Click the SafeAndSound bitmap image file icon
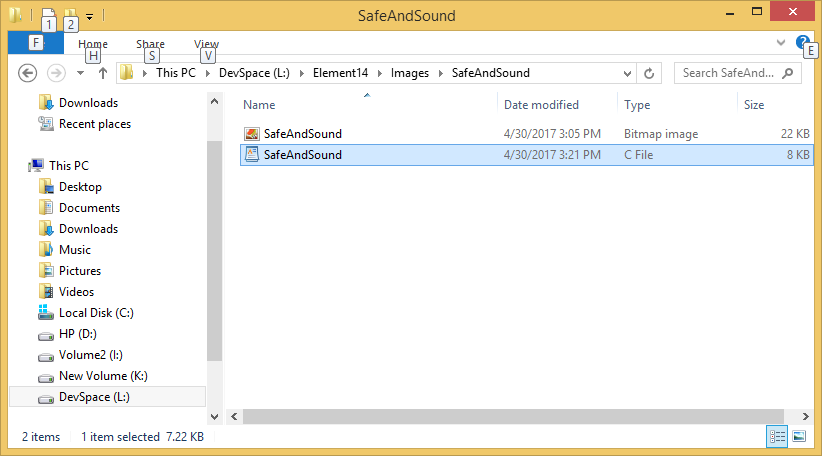This screenshot has width=822, height=456. point(252,134)
